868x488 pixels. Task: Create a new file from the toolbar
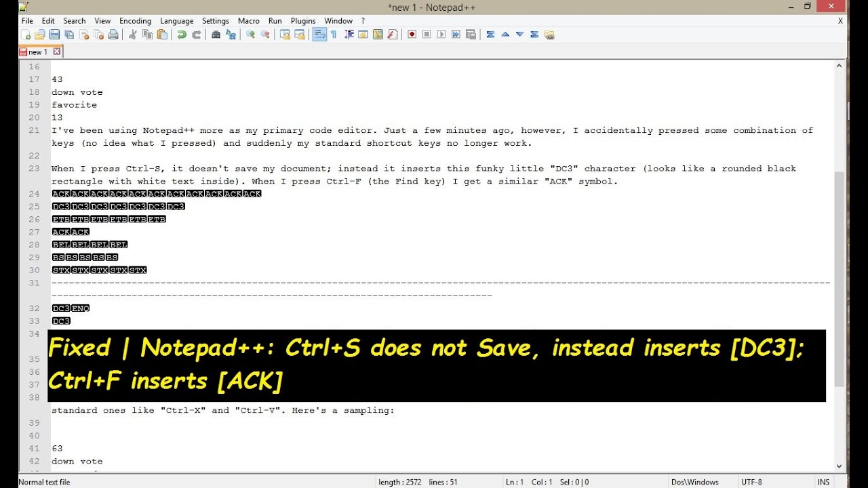click(x=26, y=35)
